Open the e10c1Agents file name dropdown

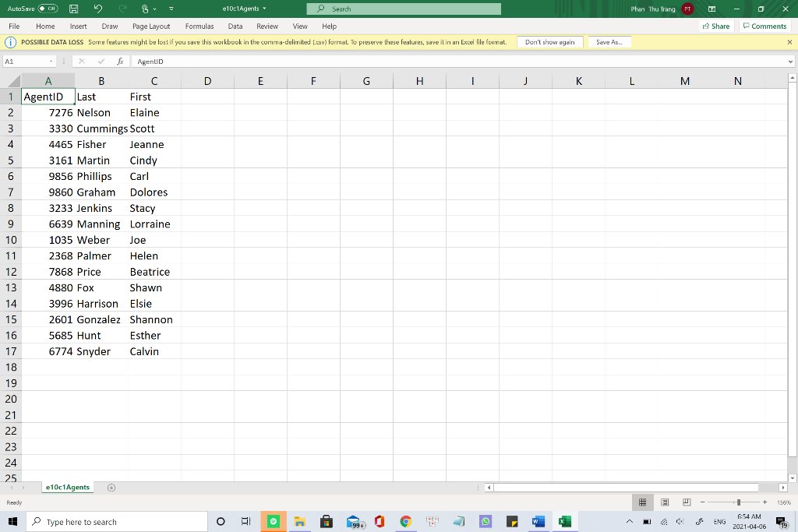coord(244,9)
